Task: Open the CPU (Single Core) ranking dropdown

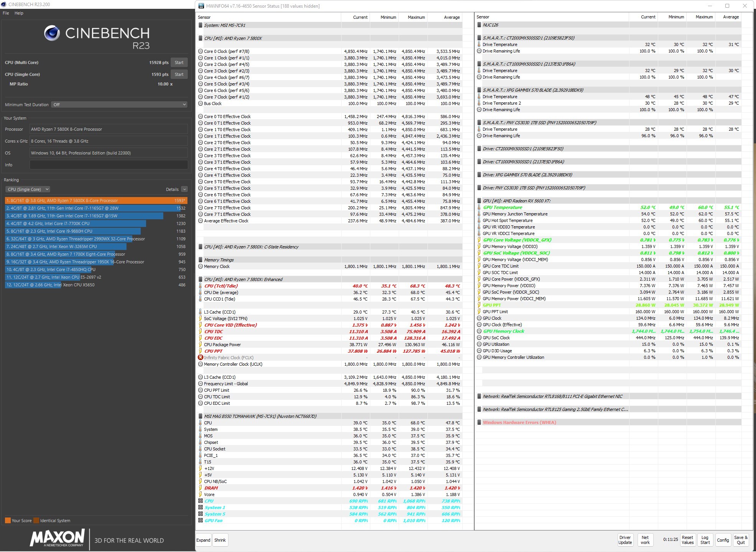Action: 28,189
